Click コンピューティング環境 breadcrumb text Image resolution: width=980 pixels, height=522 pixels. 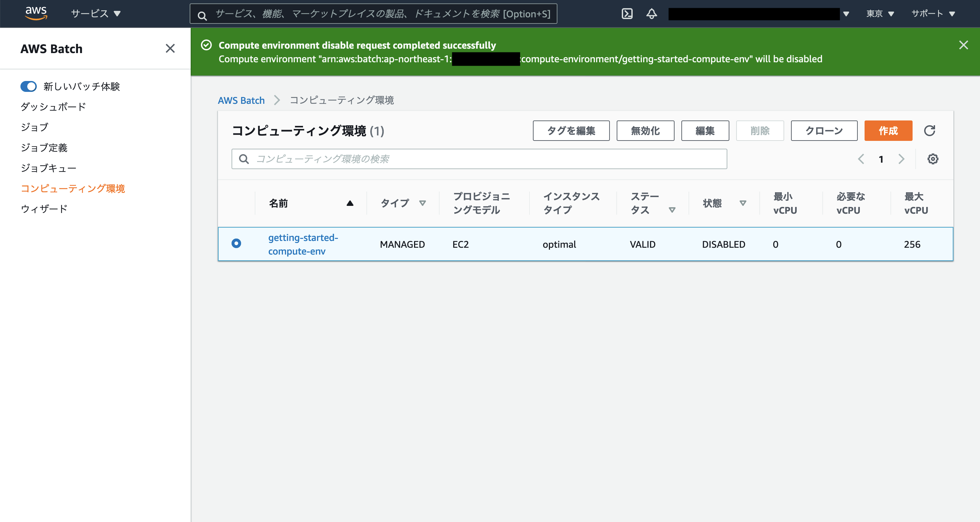coord(342,100)
